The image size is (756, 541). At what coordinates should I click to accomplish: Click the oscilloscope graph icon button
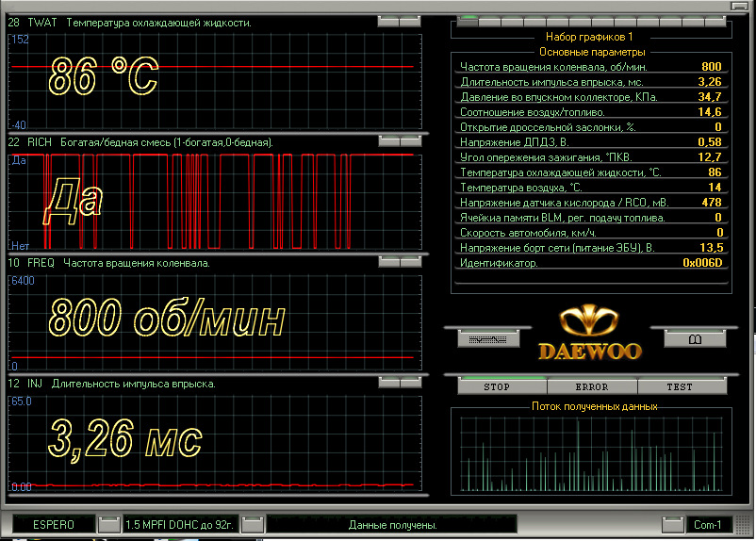pos(488,339)
